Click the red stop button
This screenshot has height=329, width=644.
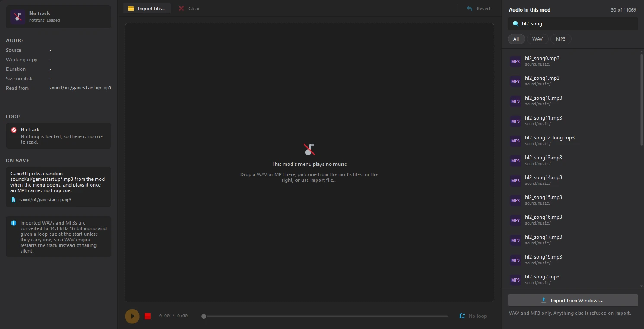(x=148, y=316)
